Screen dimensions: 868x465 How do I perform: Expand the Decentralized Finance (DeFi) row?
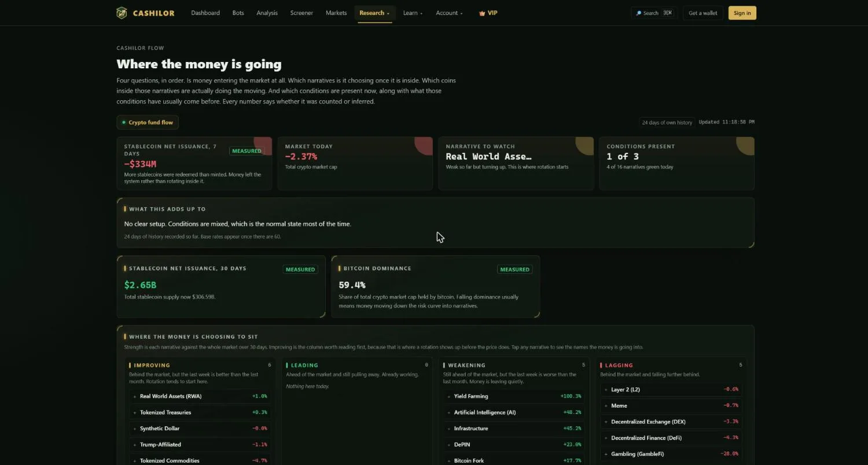click(671, 438)
